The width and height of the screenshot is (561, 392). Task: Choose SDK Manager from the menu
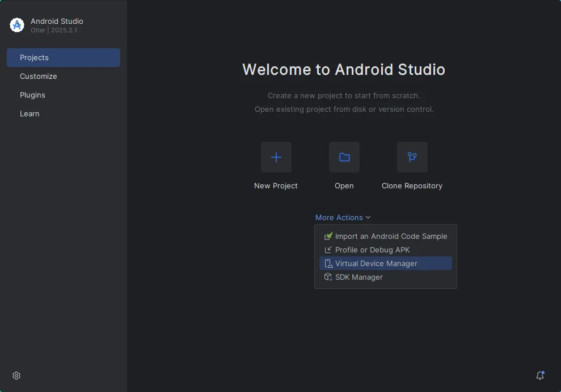click(358, 277)
